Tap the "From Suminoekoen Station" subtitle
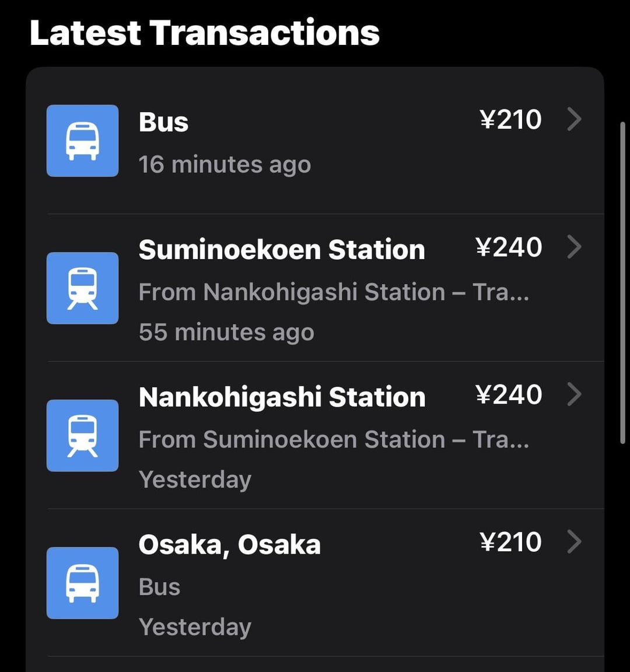The height and width of the screenshot is (672, 630). click(292, 440)
